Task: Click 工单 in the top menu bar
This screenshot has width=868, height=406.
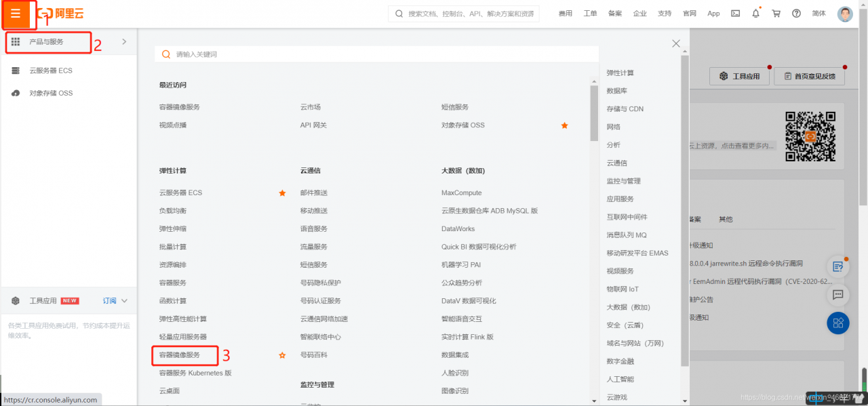Action: 590,13
